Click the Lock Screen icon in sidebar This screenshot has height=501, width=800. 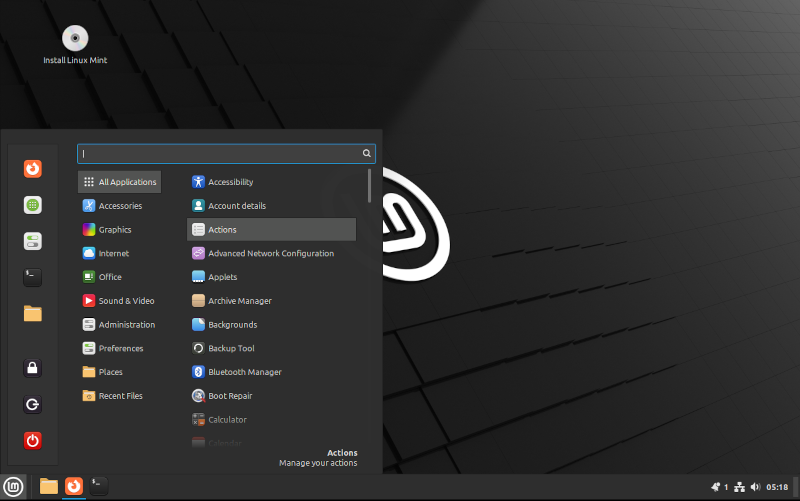[33, 368]
